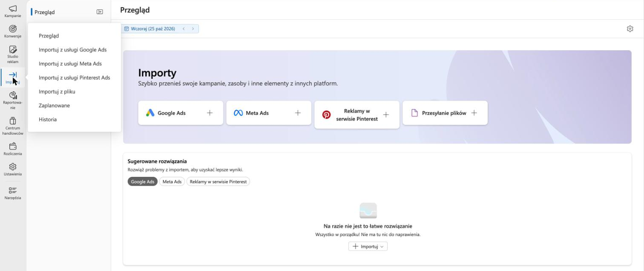Click the Pinterest logo on card
The width and height of the screenshot is (644, 271).
coord(326,115)
